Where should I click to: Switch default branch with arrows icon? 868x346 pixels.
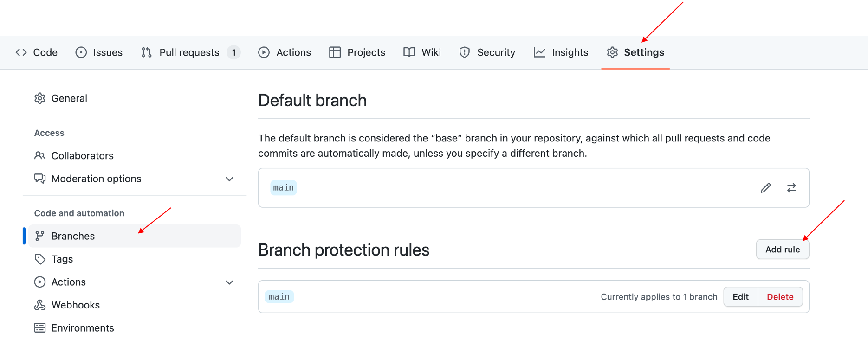click(x=792, y=188)
